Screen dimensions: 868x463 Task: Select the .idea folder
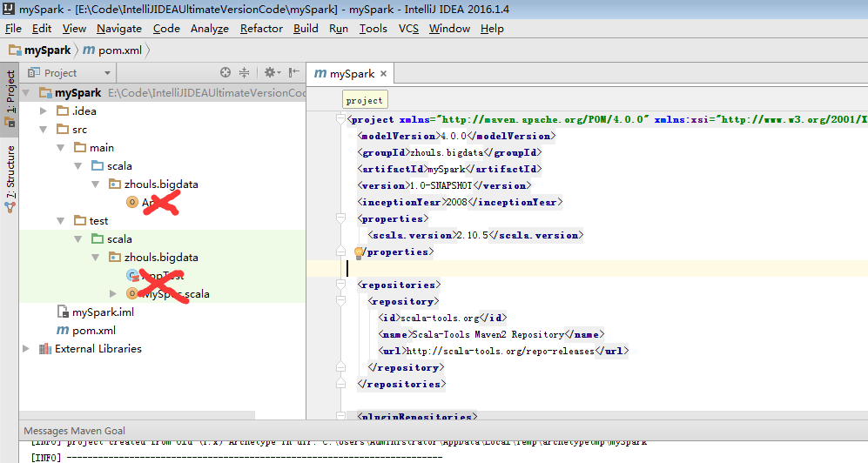(77, 111)
